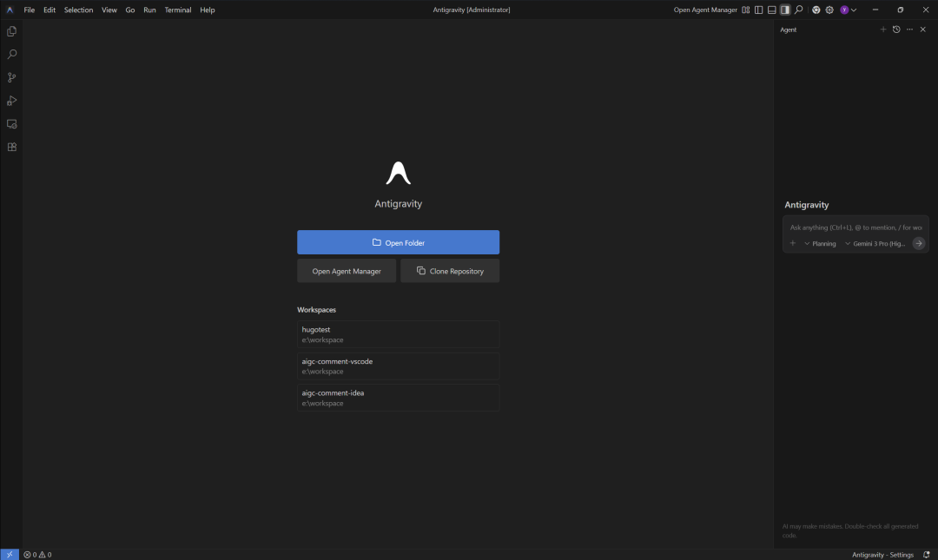Click the notifications bell in the status bar

click(x=926, y=555)
